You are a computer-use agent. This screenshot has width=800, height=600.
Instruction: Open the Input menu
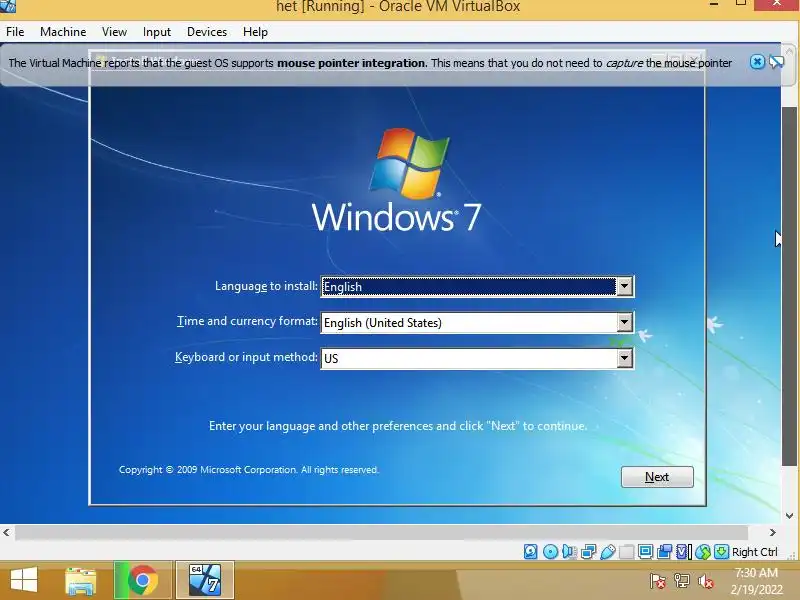(x=157, y=32)
